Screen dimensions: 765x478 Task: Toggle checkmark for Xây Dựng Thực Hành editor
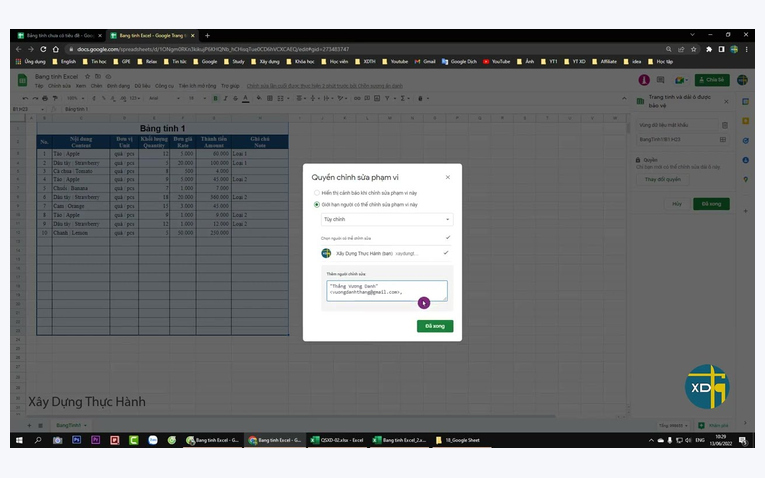click(x=445, y=253)
